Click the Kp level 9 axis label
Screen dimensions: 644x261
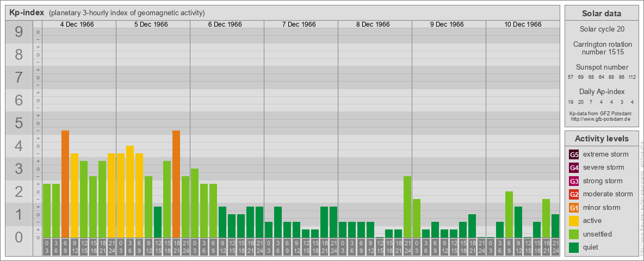tap(18, 33)
